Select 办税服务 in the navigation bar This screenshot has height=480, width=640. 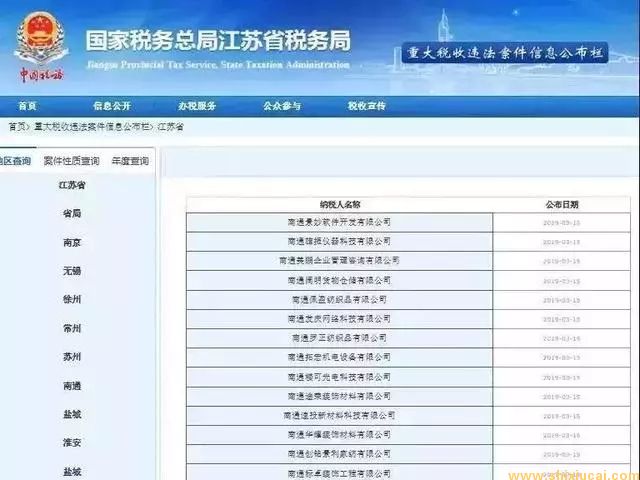point(197,106)
